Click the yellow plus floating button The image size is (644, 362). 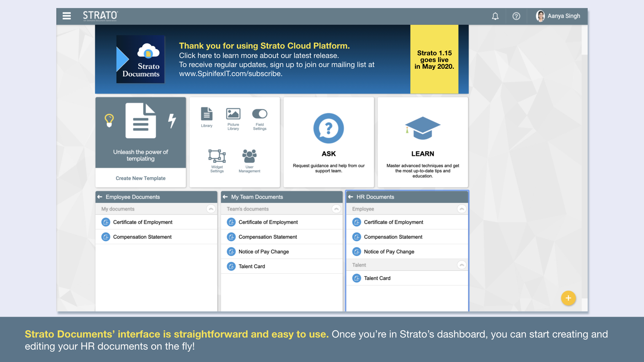coord(568,298)
